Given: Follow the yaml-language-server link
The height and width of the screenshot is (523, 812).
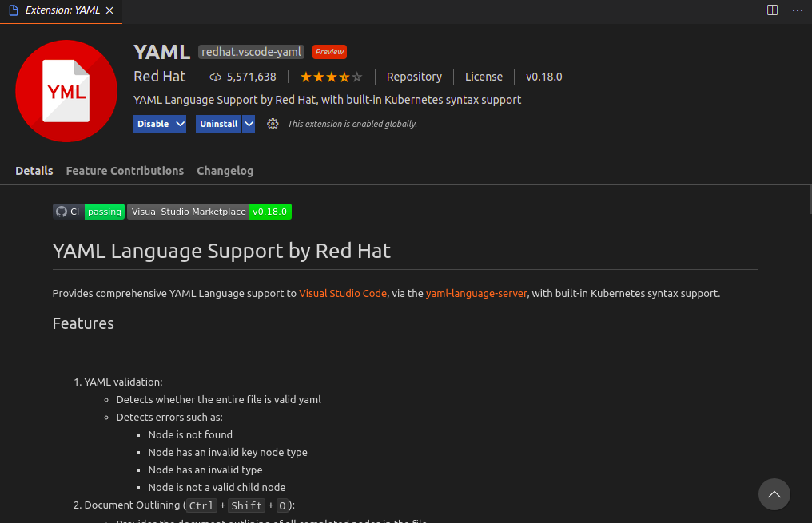Looking at the screenshot, I should click(476, 293).
